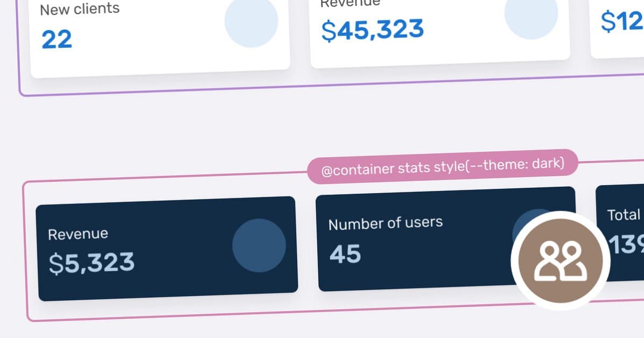Click the light circle in New clients card
The width and height of the screenshot is (644, 338).
[251, 22]
